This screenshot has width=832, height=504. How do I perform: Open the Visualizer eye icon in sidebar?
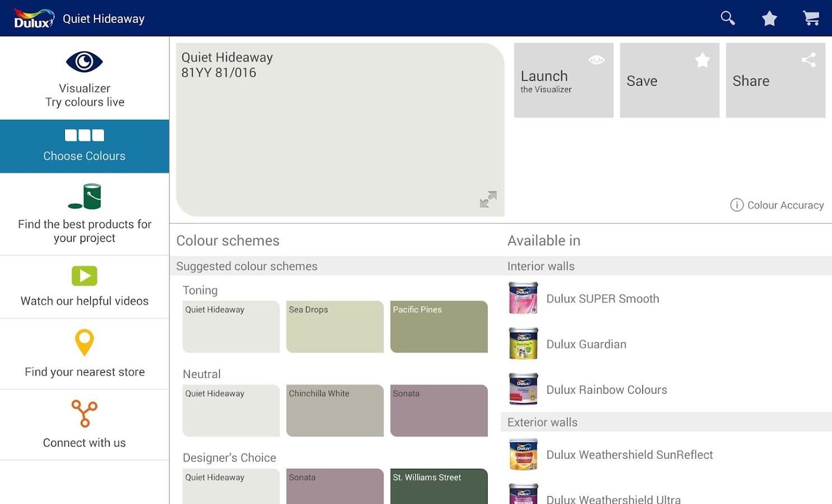[85, 61]
